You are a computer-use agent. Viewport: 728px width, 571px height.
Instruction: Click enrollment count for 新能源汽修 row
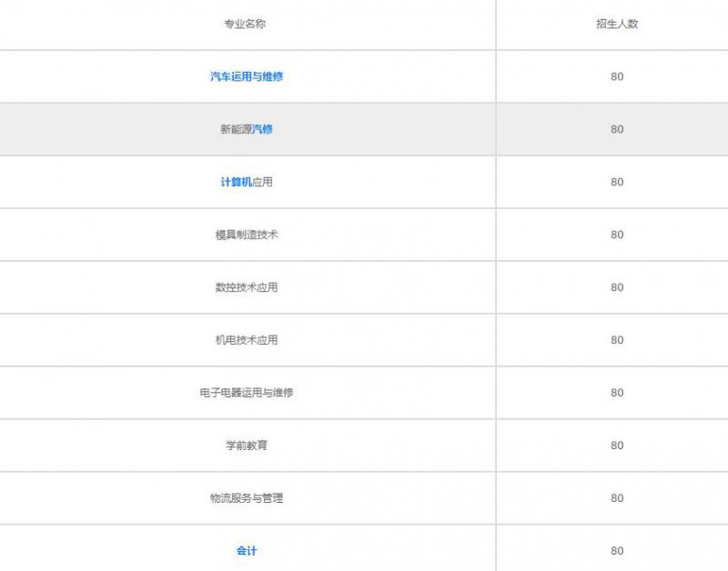(617, 129)
